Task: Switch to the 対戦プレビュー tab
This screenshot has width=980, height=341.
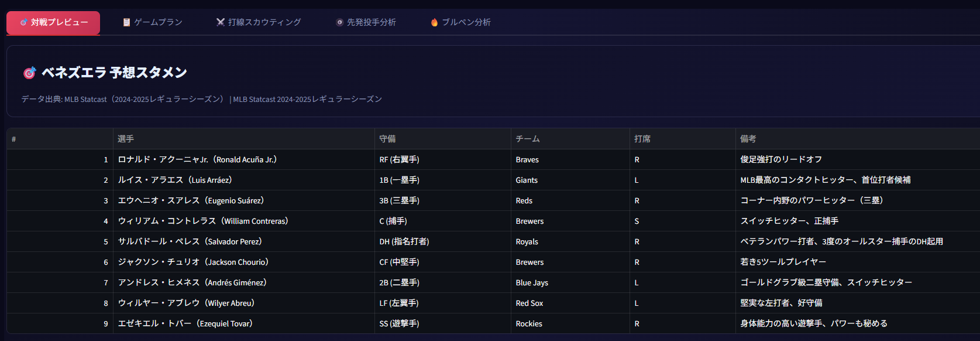Action: (x=53, y=23)
